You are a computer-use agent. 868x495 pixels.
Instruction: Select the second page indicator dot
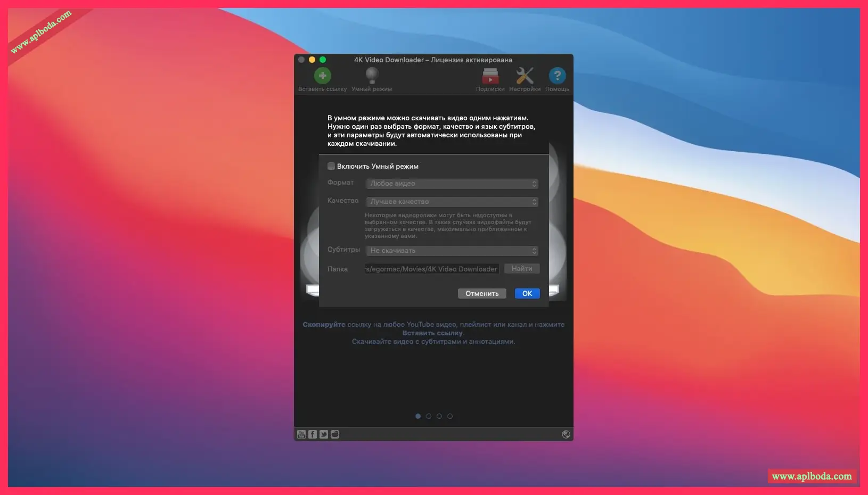tap(429, 416)
